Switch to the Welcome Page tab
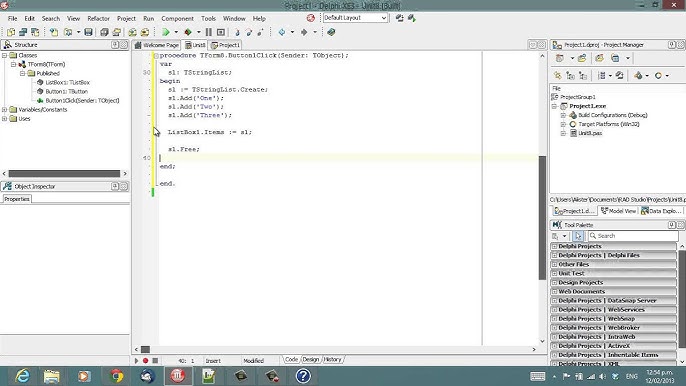Image resolution: width=686 pixels, height=386 pixels. (157, 45)
